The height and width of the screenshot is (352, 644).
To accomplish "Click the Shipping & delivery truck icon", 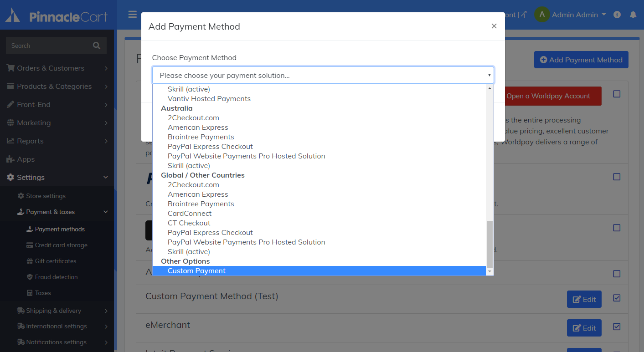I will coord(21,311).
